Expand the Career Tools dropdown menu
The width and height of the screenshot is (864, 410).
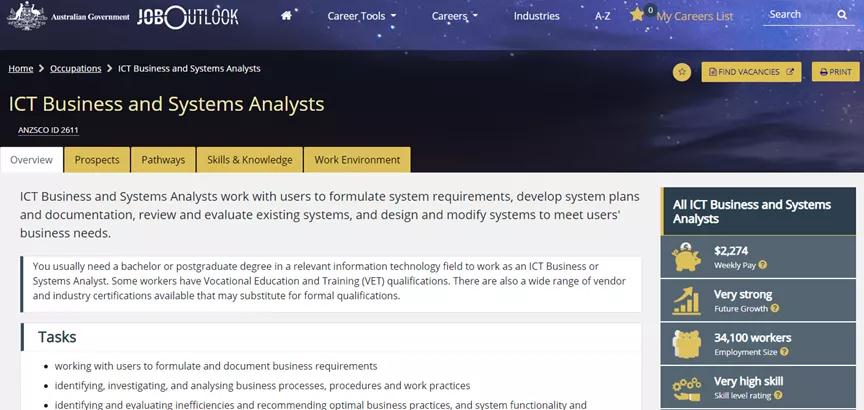tap(361, 16)
